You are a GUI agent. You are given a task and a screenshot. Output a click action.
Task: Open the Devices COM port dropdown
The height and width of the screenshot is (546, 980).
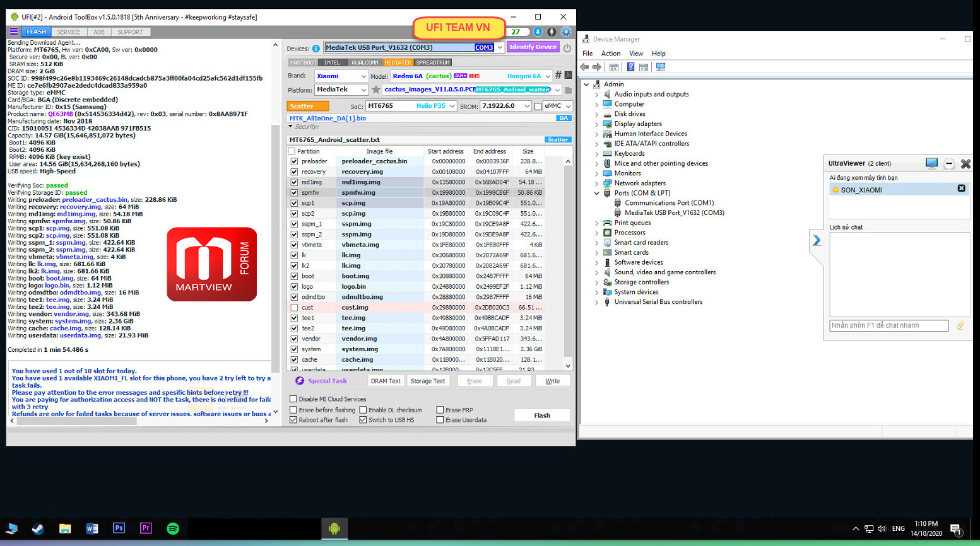(x=500, y=47)
